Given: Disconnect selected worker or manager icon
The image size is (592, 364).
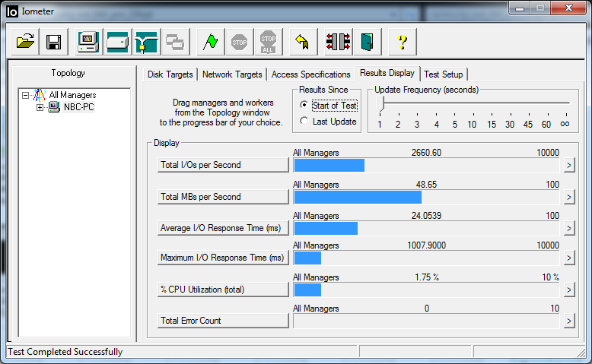Looking at the screenshot, I should (x=338, y=42).
